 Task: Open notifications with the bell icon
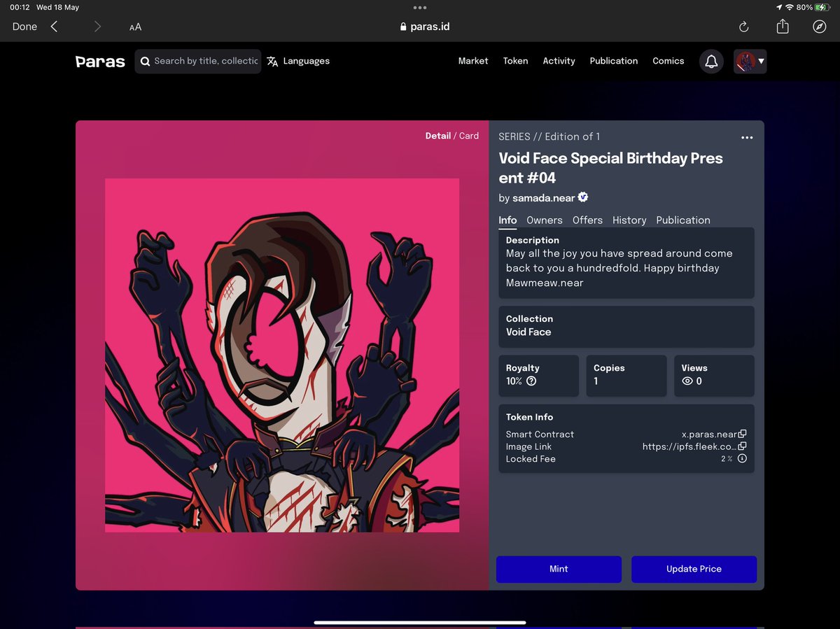(711, 62)
